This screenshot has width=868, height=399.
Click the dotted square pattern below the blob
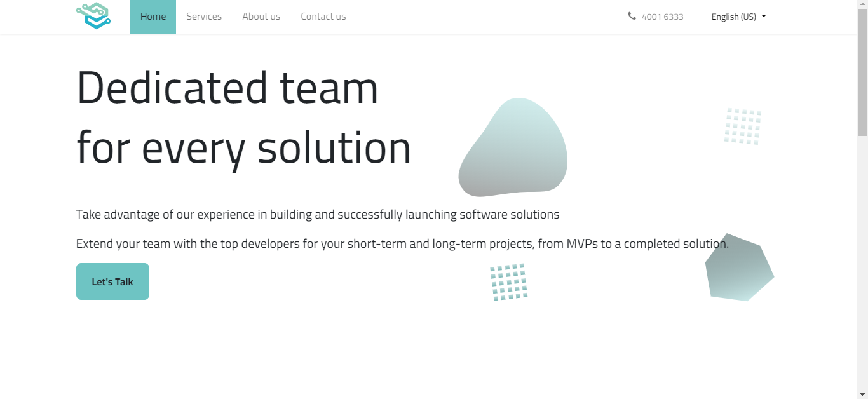coord(508,282)
